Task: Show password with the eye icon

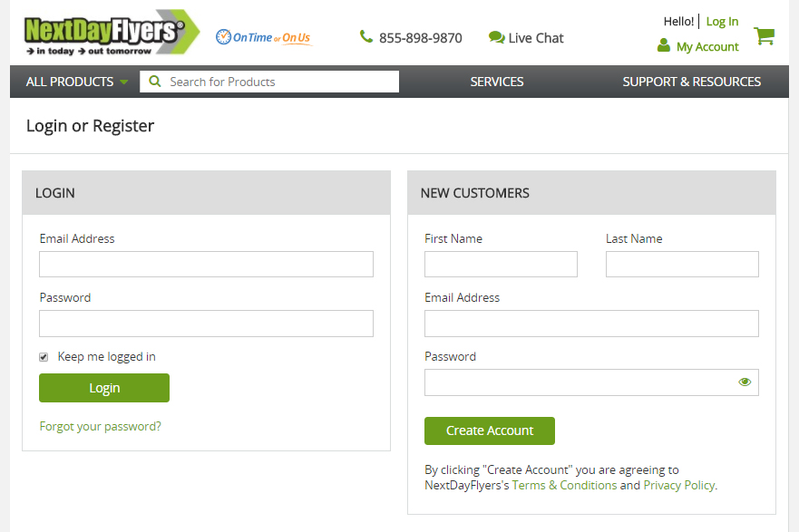Action: pyautogui.click(x=745, y=382)
